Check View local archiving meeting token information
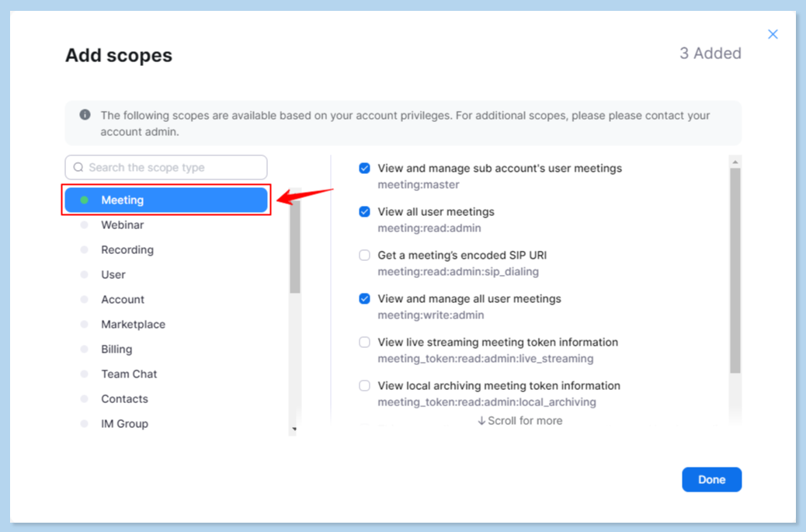The width and height of the screenshot is (806, 532). [x=364, y=386]
